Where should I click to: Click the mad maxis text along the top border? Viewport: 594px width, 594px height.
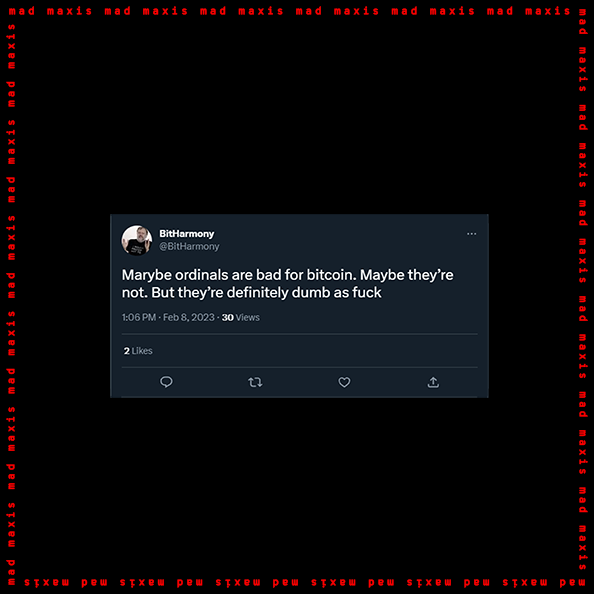(289, 11)
